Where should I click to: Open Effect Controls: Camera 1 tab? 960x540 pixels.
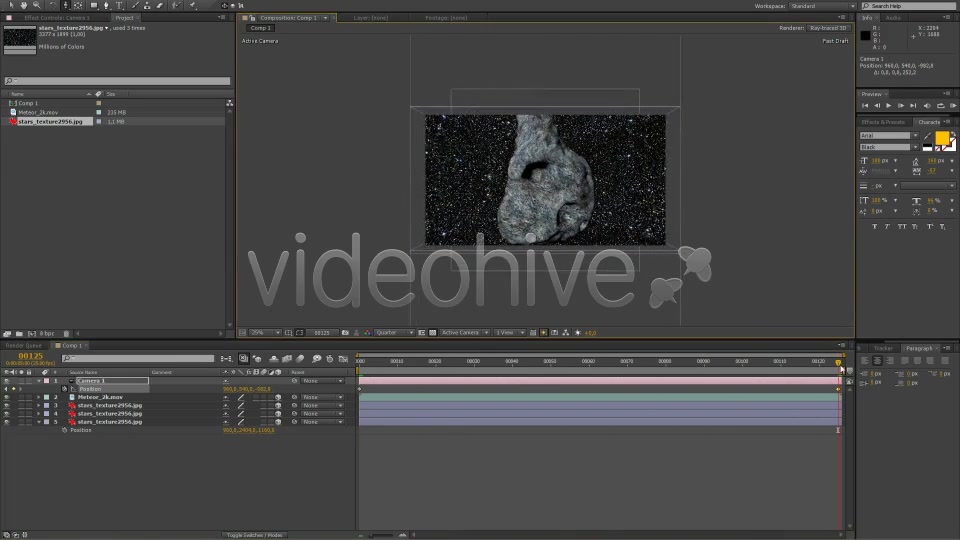[x=56, y=18]
